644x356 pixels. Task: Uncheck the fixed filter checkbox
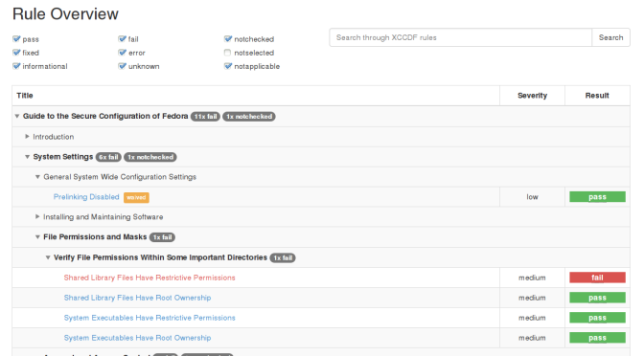[x=16, y=53]
